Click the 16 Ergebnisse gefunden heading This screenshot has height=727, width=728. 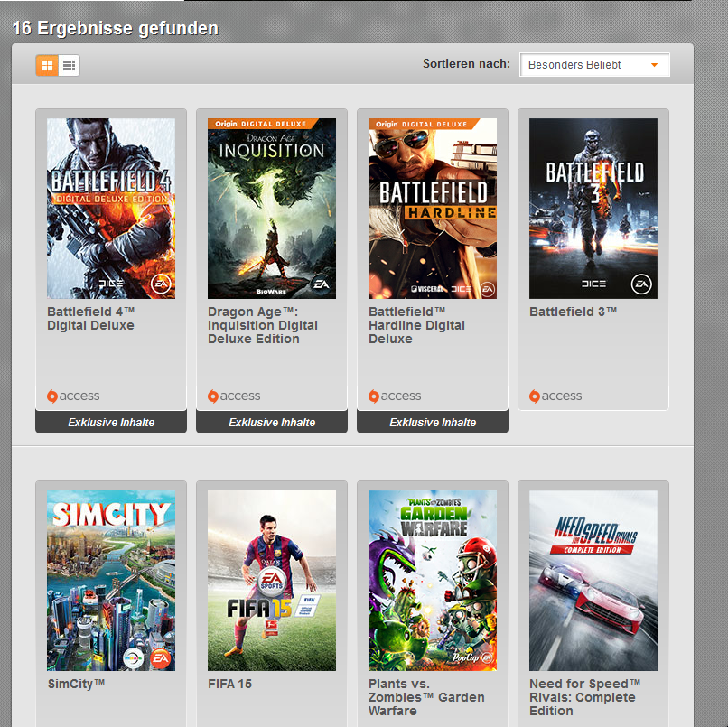[x=116, y=28]
